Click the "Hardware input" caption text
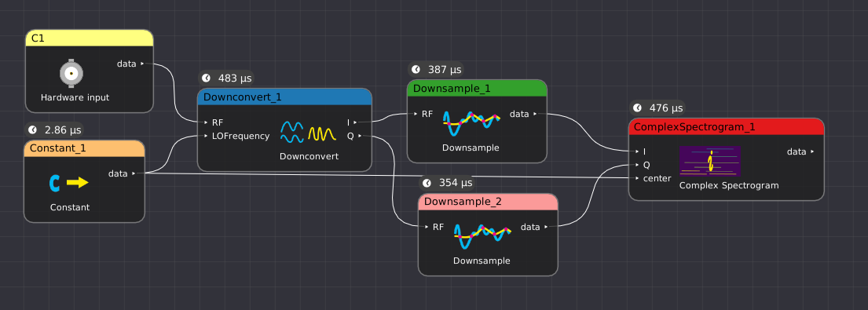This screenshot has width=868, height=310. (75, 98)
